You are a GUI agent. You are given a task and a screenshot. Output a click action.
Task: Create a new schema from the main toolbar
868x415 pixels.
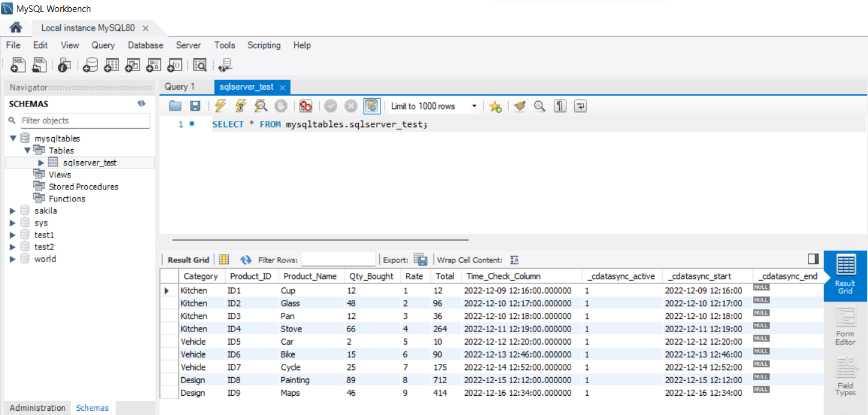click(91, 65)
